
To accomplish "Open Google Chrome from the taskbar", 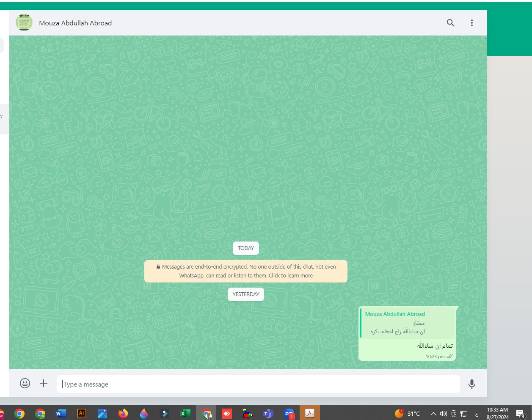I will (19, 414).
